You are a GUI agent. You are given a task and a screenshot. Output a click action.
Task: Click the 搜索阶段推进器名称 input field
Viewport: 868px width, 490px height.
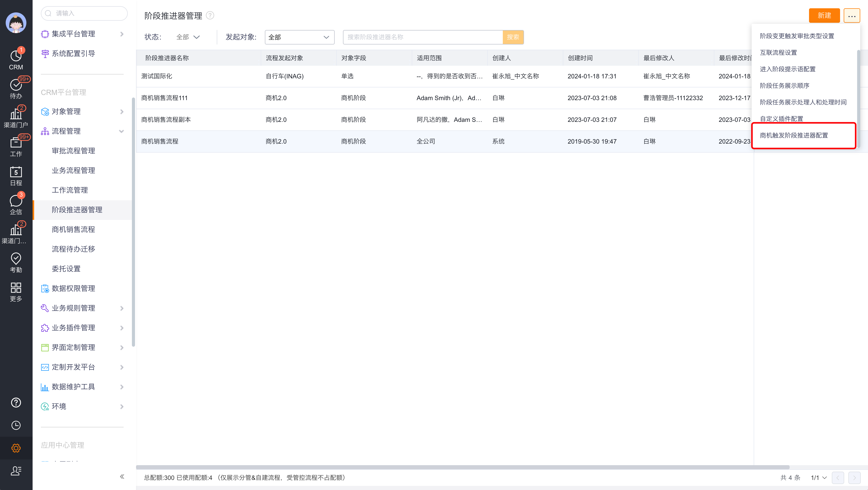click(423, 37)
